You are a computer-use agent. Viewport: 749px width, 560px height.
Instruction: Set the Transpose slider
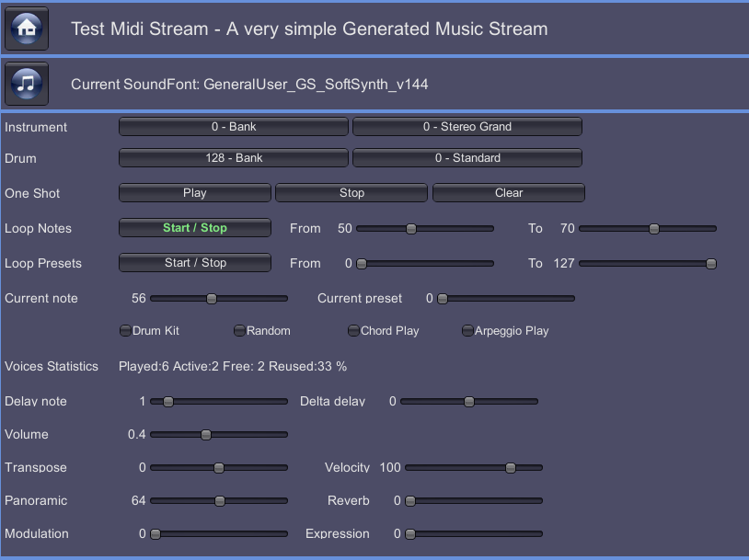219,468
